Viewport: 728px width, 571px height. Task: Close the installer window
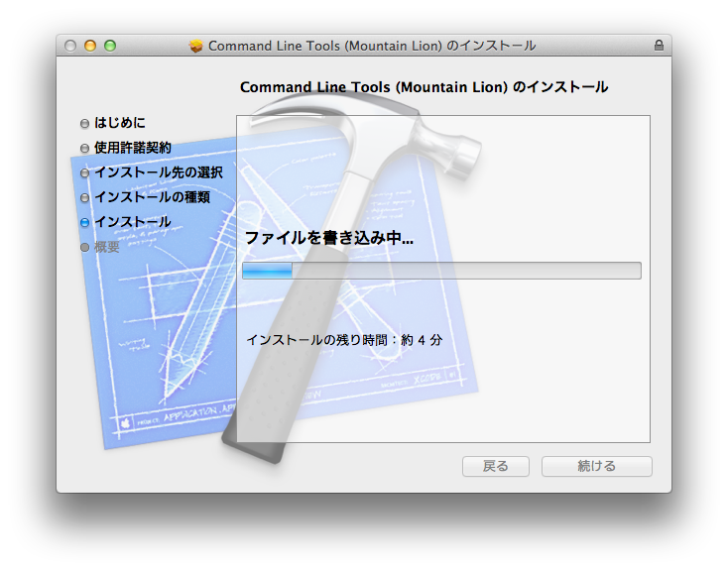tap(70, 46)
